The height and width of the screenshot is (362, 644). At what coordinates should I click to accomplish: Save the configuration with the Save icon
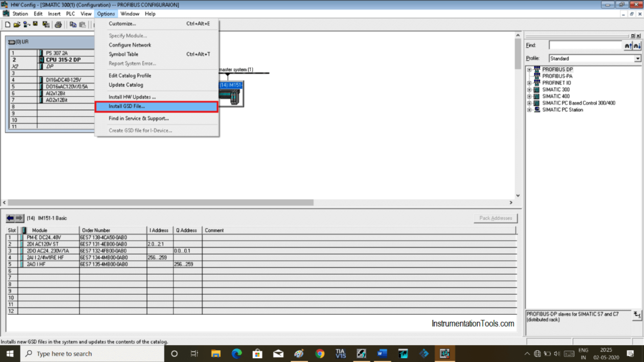coord(35,25)
